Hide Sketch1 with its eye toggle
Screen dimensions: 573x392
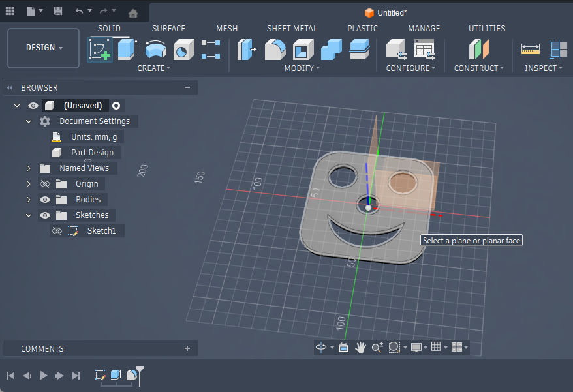(57, 230)
